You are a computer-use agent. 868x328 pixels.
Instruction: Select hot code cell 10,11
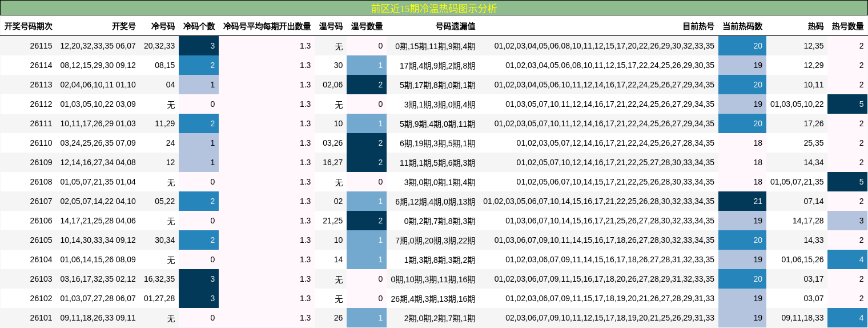tap(814, 85)
